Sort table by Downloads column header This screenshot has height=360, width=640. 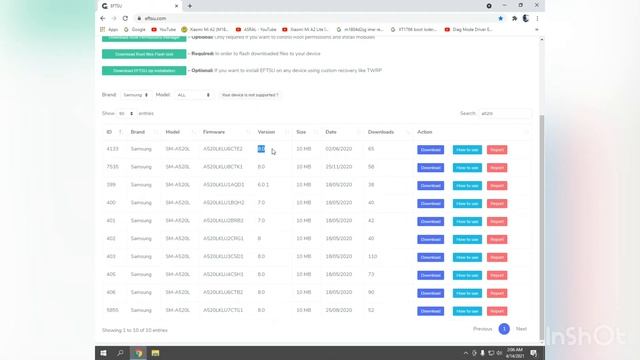(388, 132)
